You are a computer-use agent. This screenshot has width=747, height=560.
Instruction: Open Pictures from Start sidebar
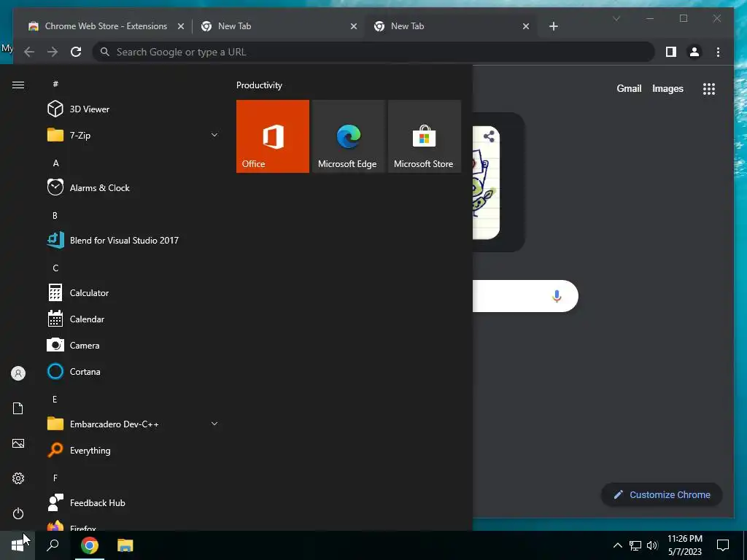(18, 443)
